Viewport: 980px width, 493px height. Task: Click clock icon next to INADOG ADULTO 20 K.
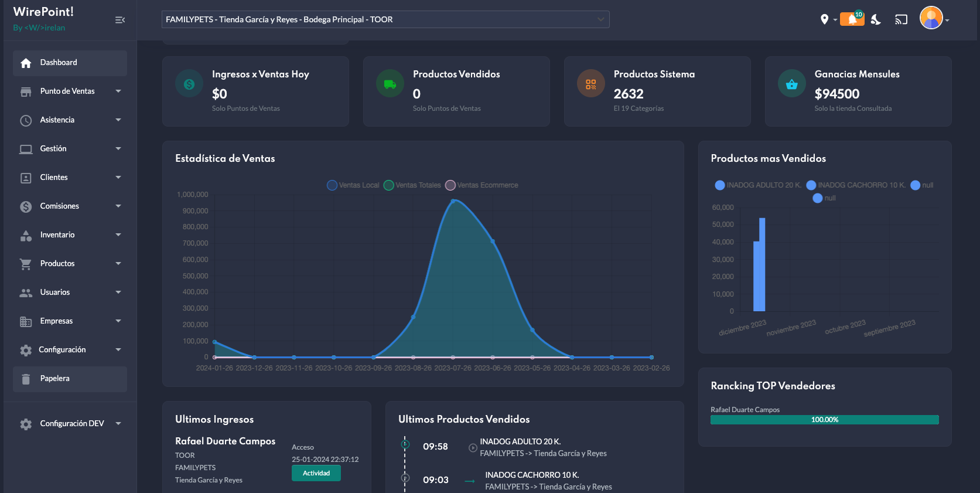tap(473, 447)
